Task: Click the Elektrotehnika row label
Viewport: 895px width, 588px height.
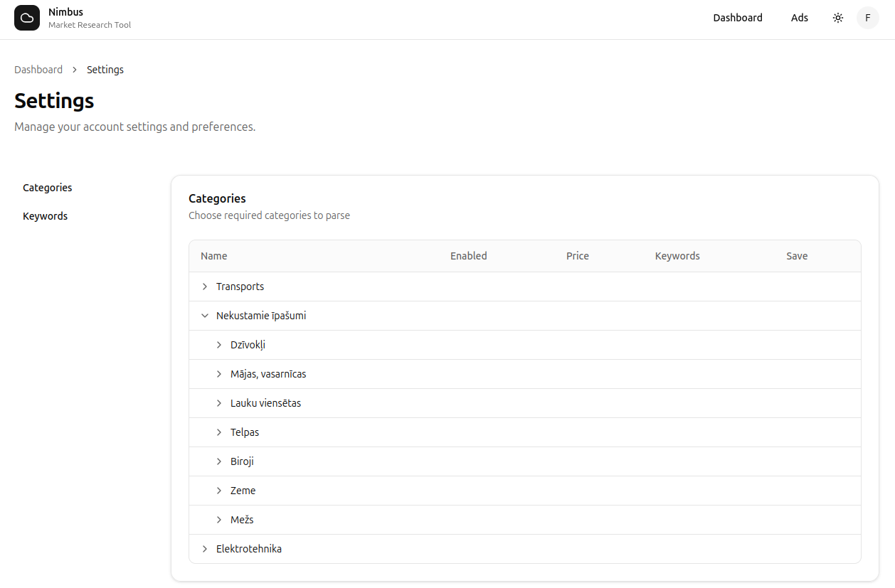Action: coord(249,549)
